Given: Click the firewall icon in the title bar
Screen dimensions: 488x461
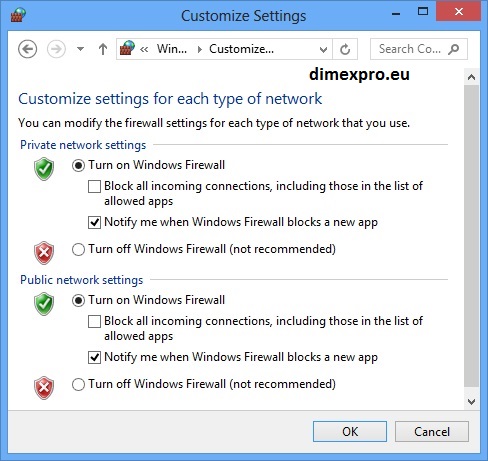Looking at the screenshot, I should pyautogui.click(x=18, y=15).
